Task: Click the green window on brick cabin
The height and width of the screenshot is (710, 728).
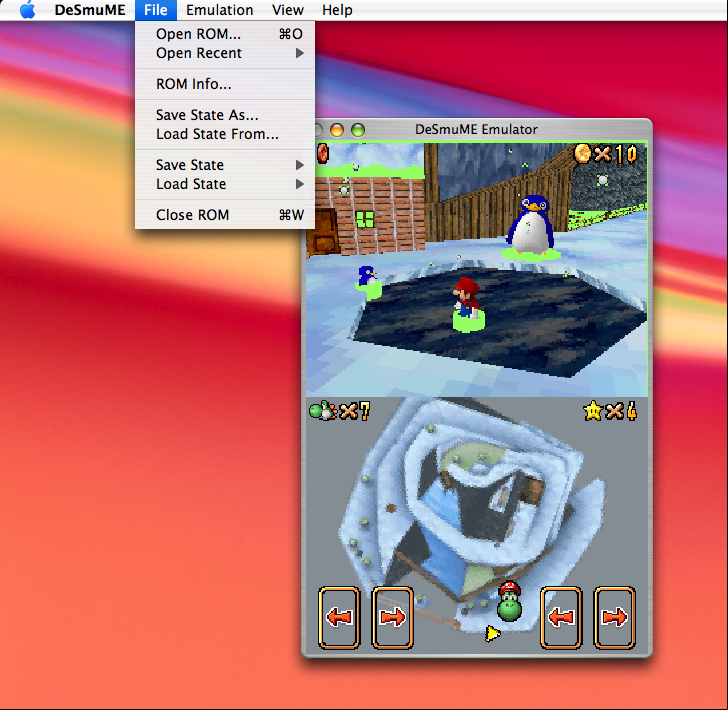Action: click(x=364, y=219)
